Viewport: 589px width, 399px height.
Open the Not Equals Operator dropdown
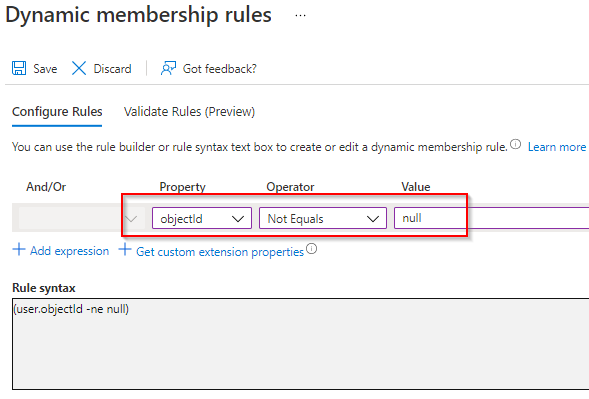[323, 218]
